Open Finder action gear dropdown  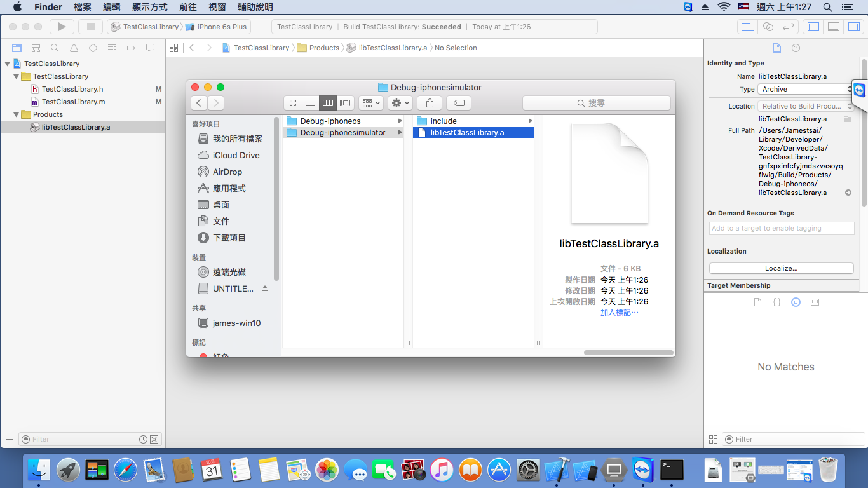401,102
